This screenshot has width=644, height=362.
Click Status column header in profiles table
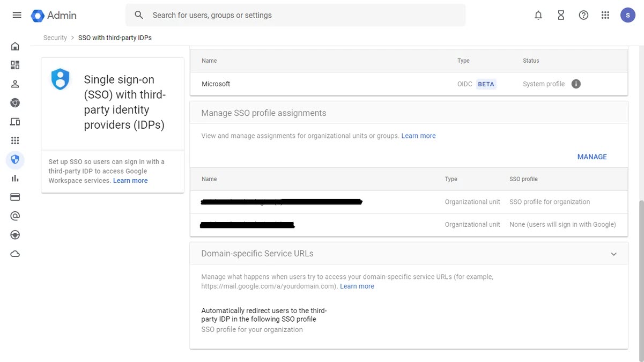tap(531, 61)
